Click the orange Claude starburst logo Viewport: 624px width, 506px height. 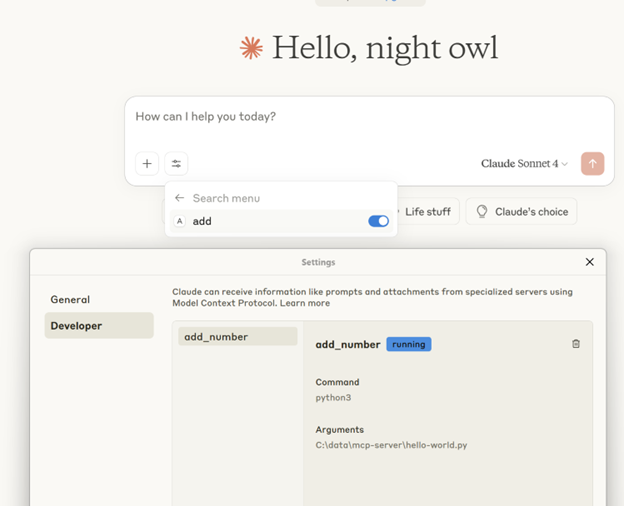[x=251, y=48]
